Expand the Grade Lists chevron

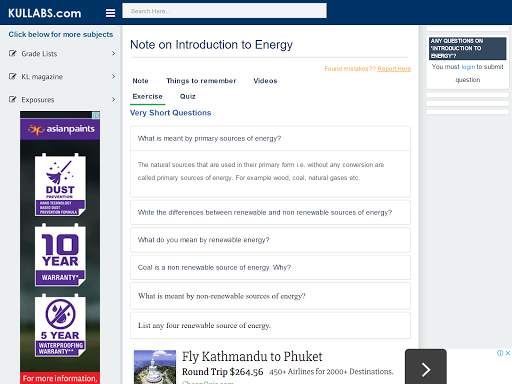tap(114, 53)
